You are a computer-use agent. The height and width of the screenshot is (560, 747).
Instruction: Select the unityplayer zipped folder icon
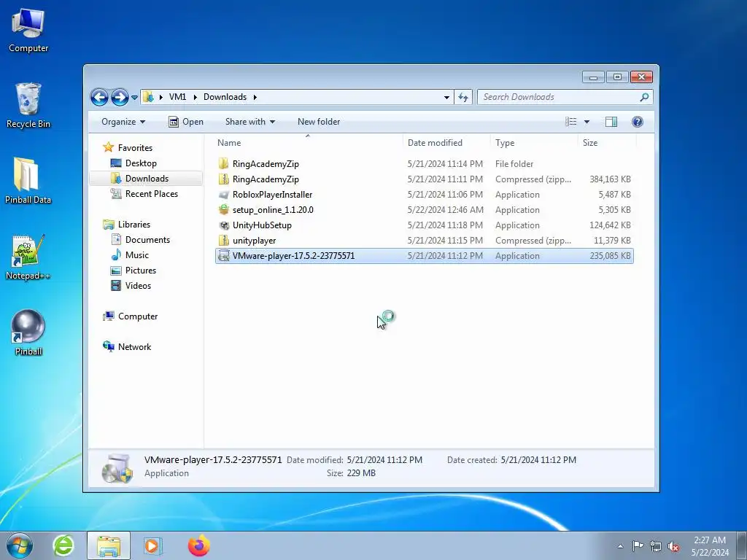tap(223, 240)
